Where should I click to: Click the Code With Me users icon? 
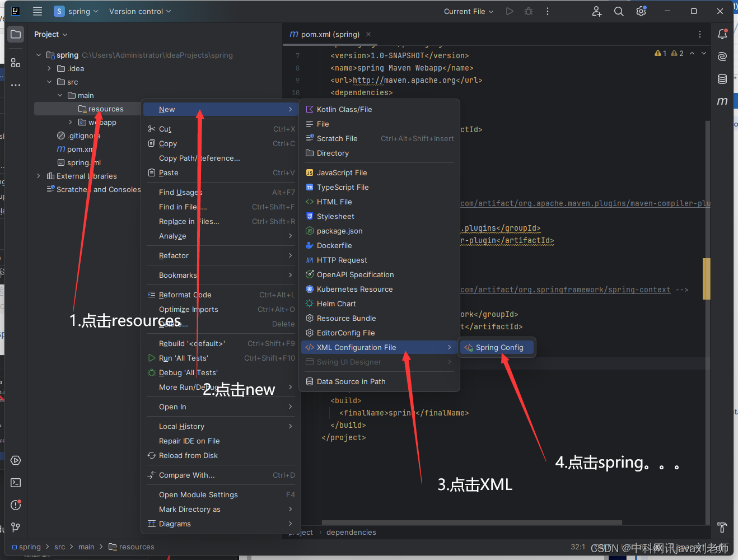pyautogui.click(x=597, y=11)
